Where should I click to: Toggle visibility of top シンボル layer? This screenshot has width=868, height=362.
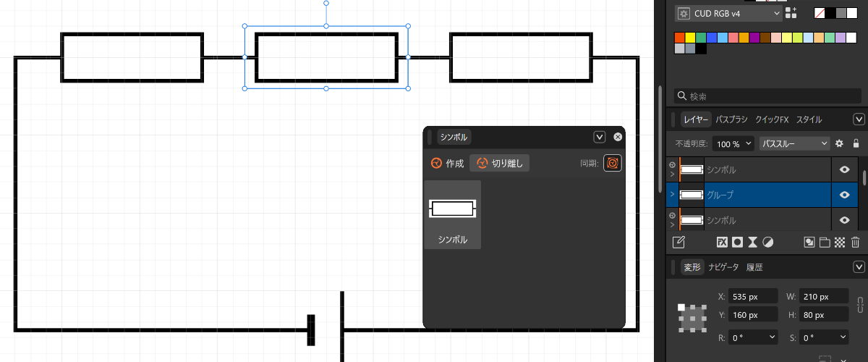pos(844,169)
